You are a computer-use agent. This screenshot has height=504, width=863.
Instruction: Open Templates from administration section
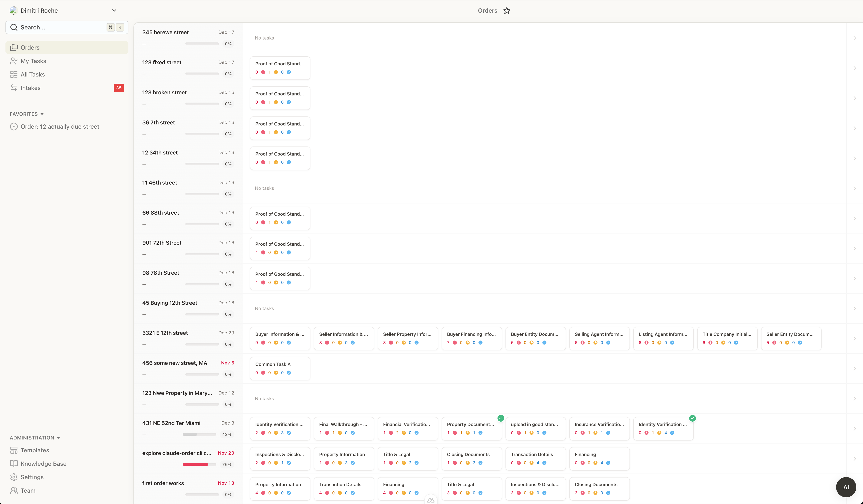(x=35, y=450)
